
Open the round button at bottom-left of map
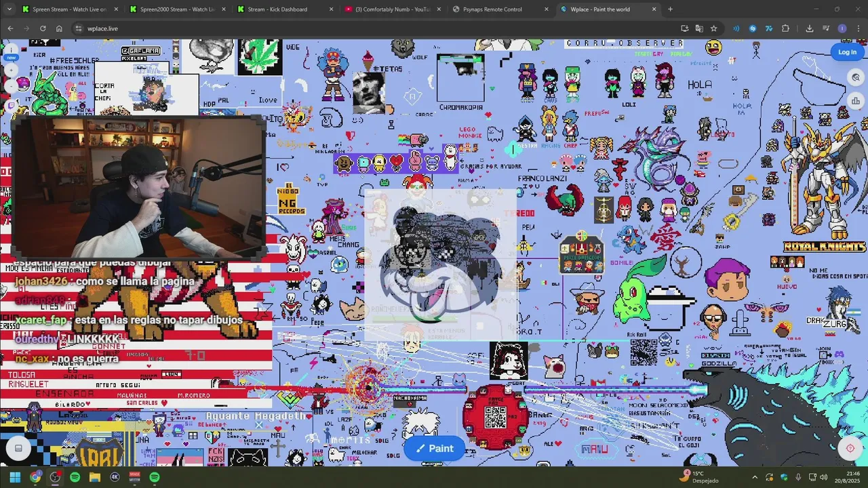[18, 448]
